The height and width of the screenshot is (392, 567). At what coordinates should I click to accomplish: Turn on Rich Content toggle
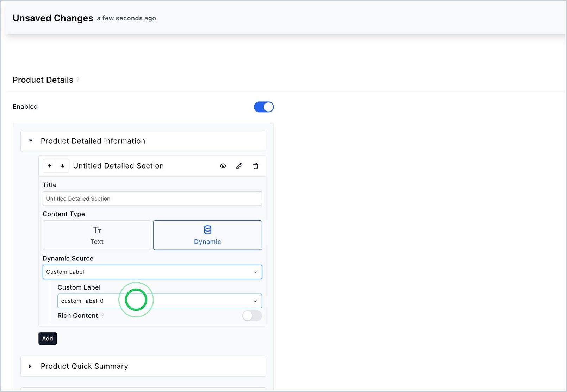pyautogui.click(x=252, y=316)
